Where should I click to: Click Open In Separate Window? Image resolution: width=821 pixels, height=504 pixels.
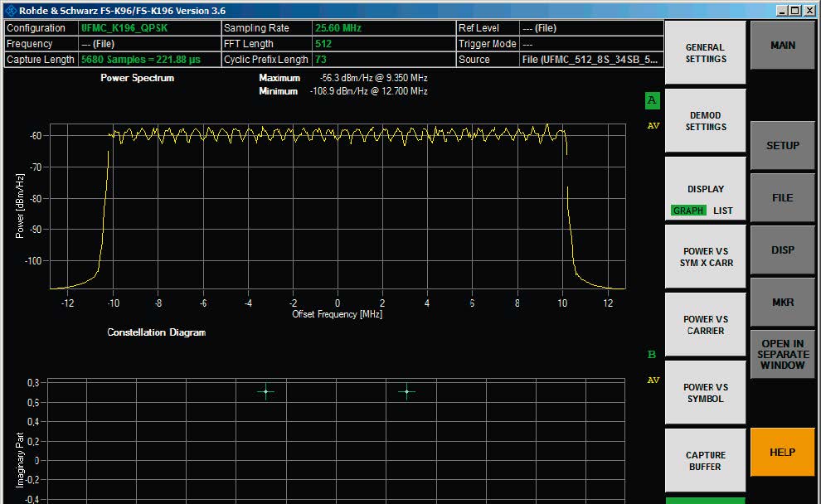coord(782,355)
